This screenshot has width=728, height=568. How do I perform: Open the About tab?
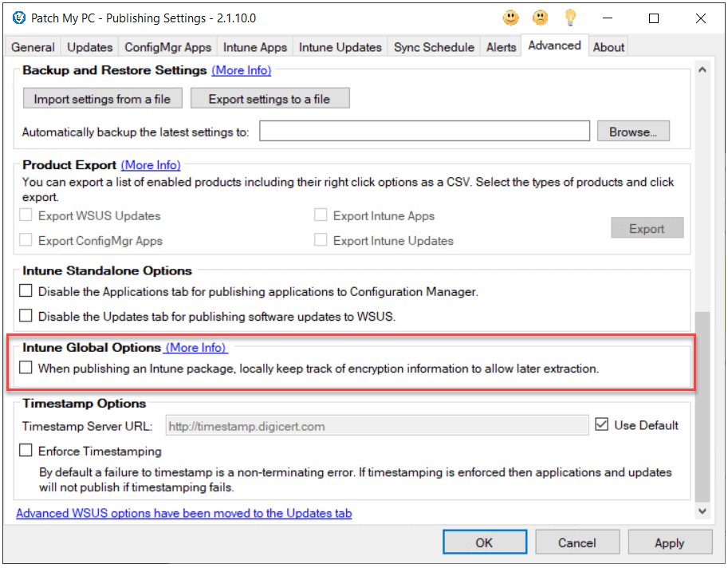pyautogui.click(x=608, y=47)
